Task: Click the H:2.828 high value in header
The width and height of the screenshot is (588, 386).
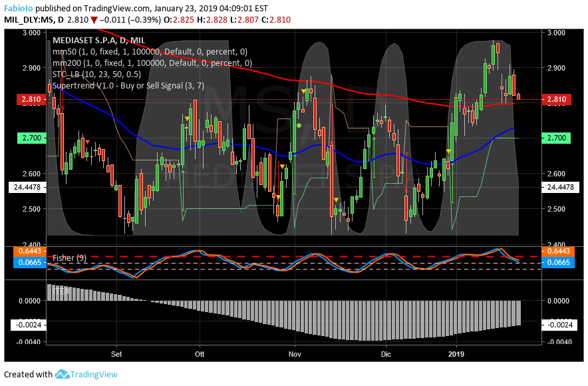Action: point(212,20)
